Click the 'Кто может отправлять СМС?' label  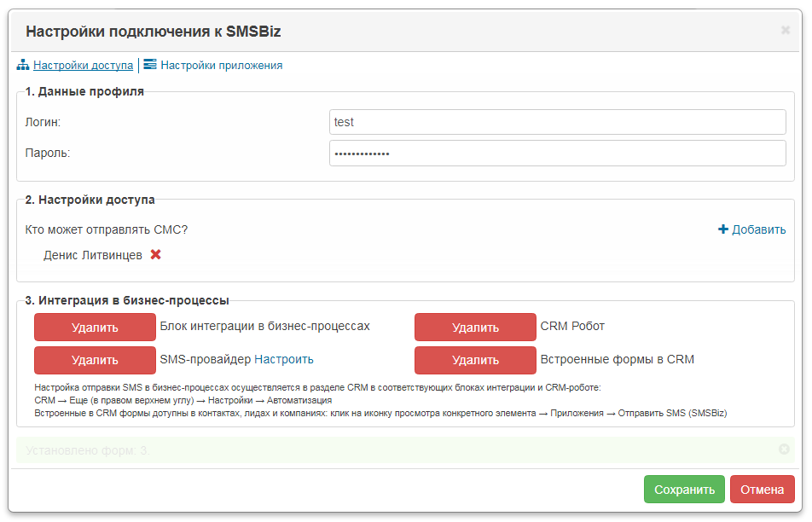[x=106, y=229]
